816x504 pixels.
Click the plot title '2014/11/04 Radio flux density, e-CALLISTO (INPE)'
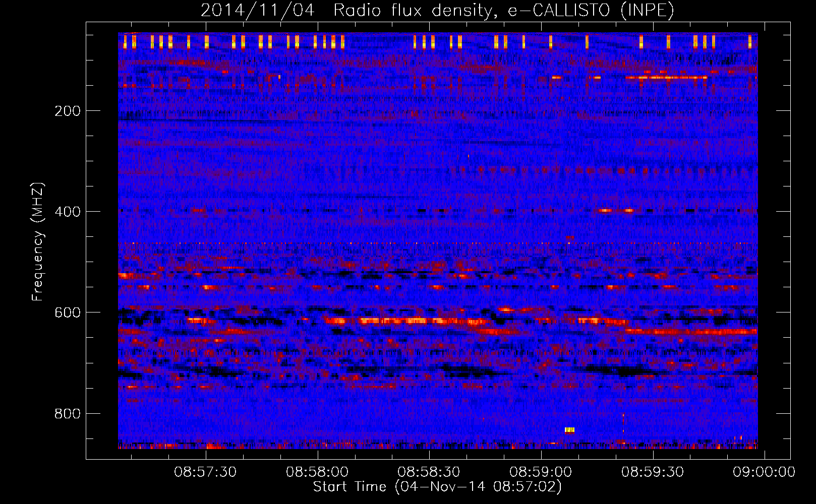pos(437,10)
